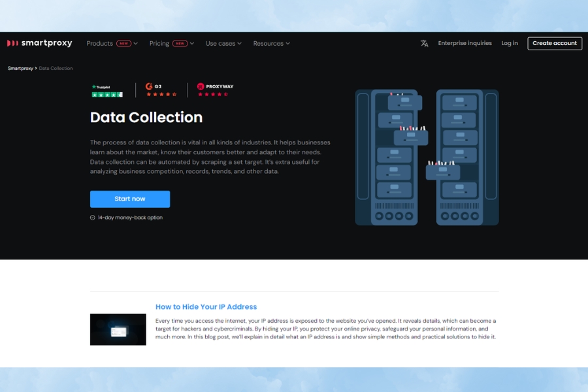
Task: Open the language translation icon
Action: click(x=424, y=44)
